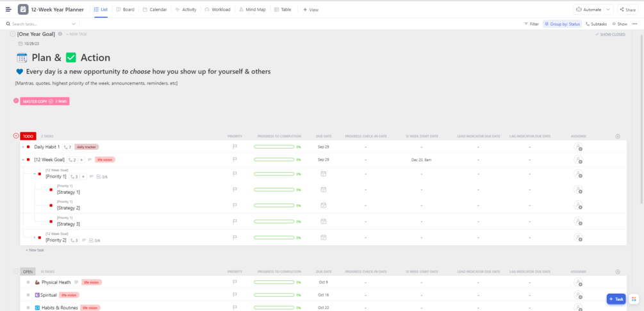
Task: Expand the Daily Habit 1 subtasks
Action: 23,147
